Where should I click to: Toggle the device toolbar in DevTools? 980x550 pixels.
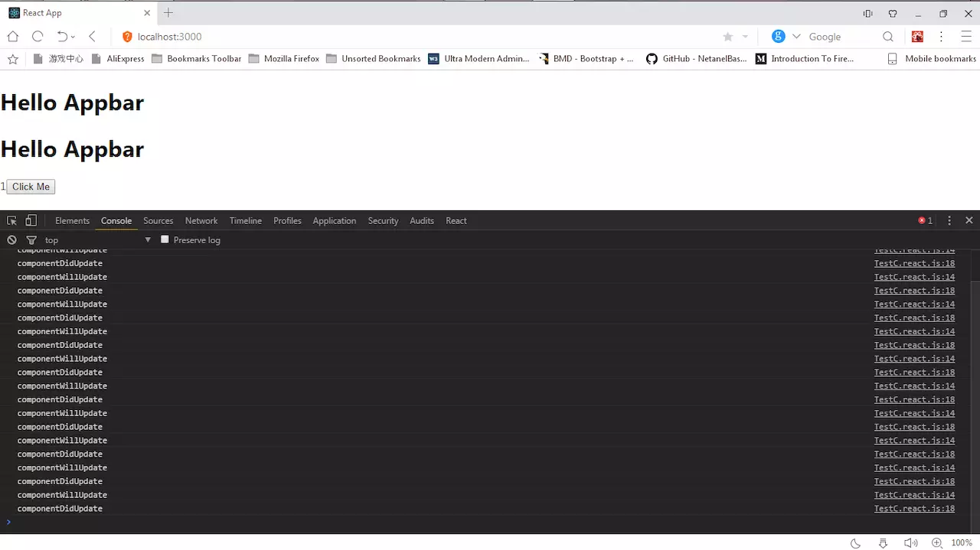(x=31, y=220)
